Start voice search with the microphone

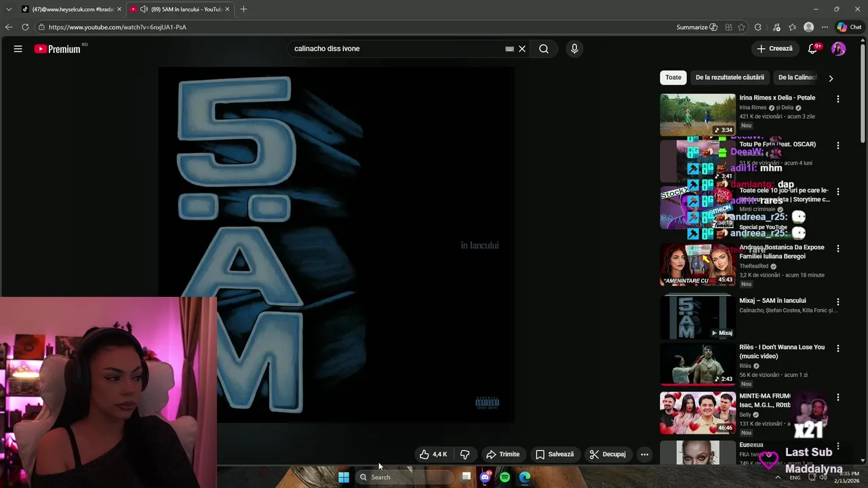click(574, 49)
